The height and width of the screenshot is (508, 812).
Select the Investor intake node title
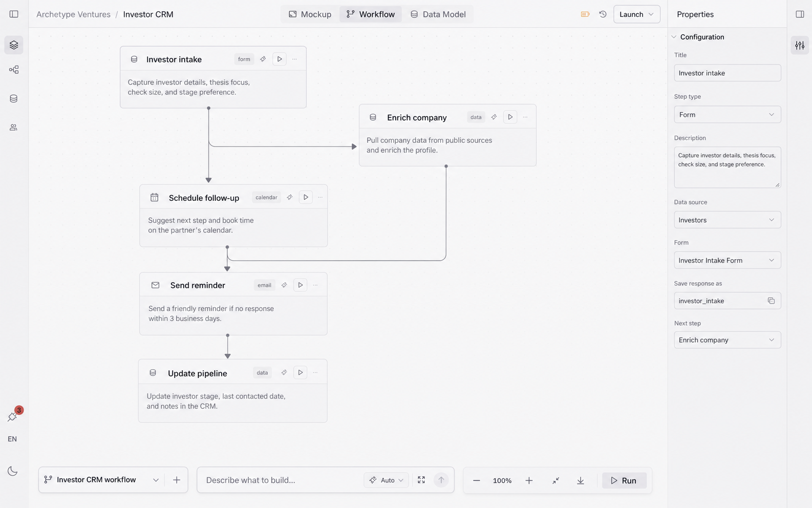[x=174, y=59]
